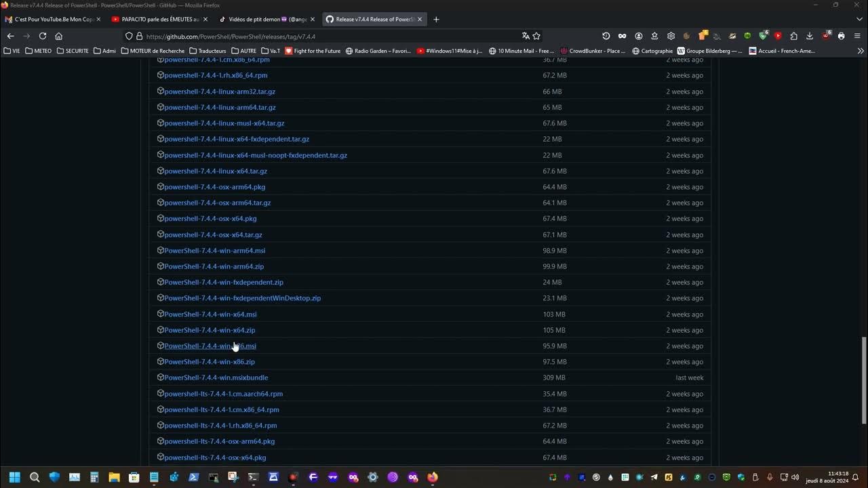Click the green shield extension icon with badge
The image size is (868, 488).
click(763, 35)
